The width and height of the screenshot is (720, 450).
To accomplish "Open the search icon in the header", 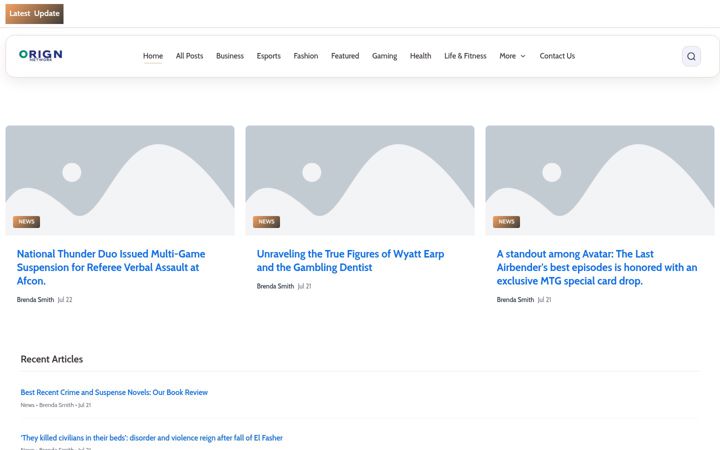I will [x=691, y=56].
